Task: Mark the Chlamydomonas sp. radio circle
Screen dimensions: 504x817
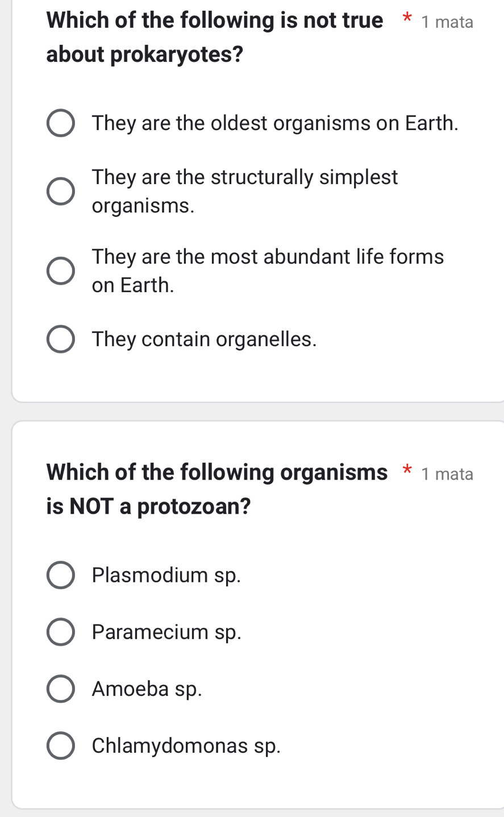Action: pyautogui.click(x=60, y=746)
